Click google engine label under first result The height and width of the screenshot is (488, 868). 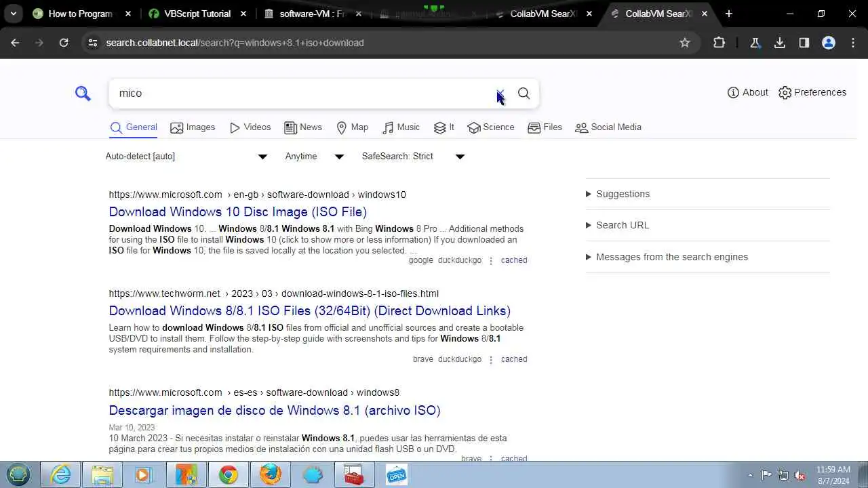click(420, 260)
